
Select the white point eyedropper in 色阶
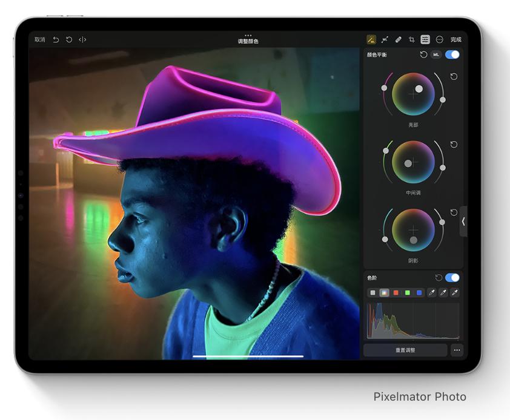tap(455, 292)
